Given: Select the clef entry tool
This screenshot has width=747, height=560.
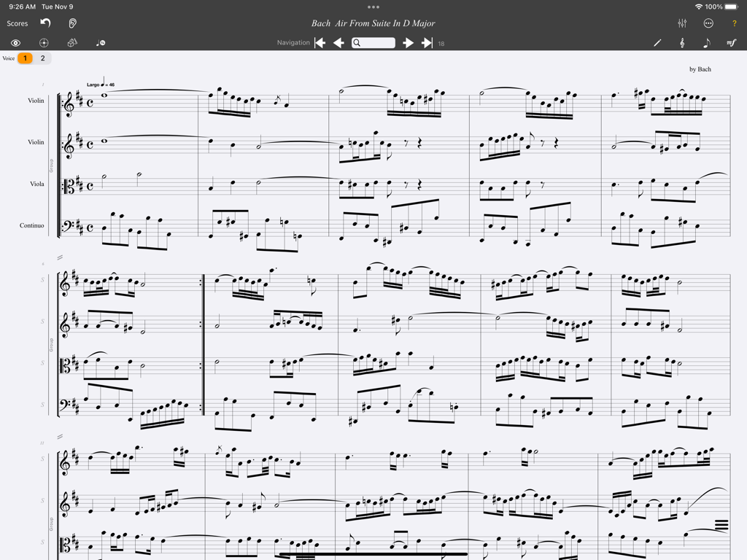Looking at the screenshot, I should click(x=682, y=42).
